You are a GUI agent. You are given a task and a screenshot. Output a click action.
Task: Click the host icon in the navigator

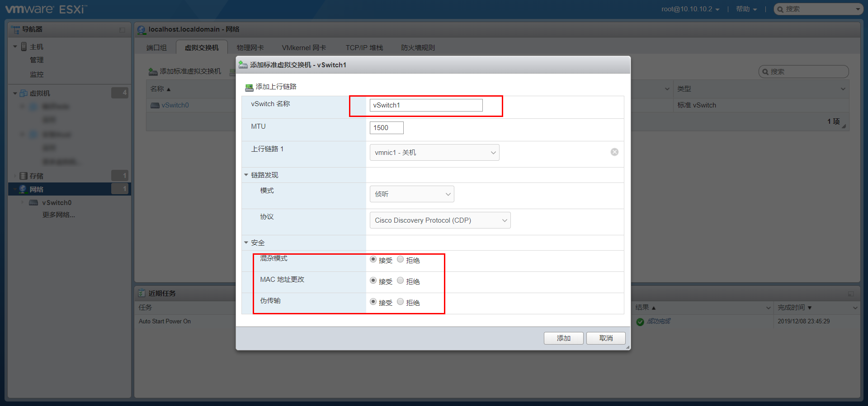pos(24,47)
